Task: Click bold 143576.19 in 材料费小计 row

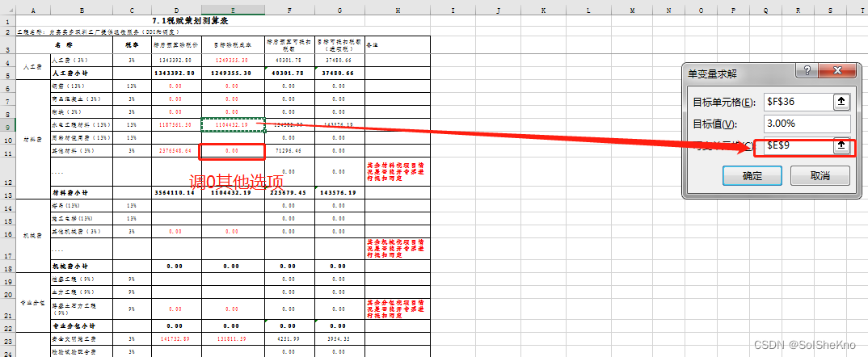Action: (340, 193)
